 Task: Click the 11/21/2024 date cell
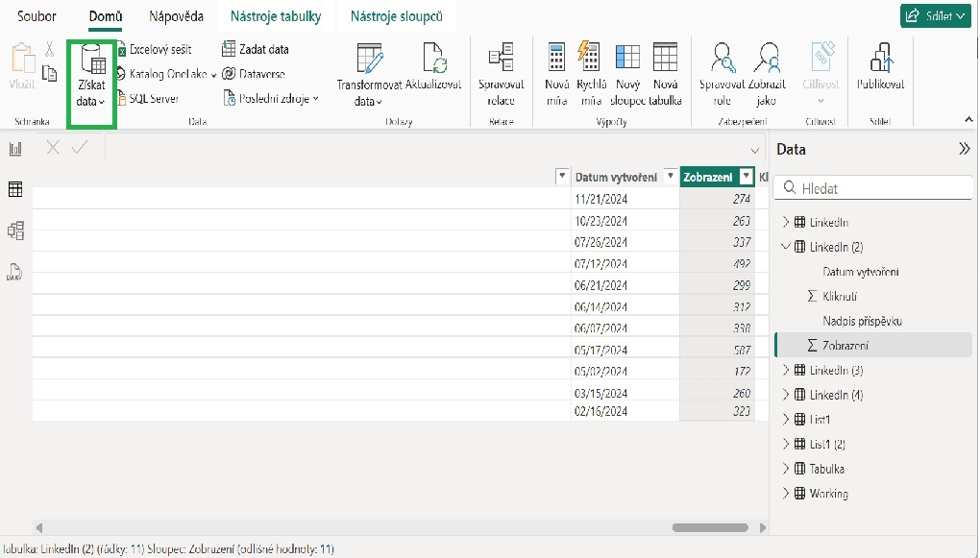pyautogui.click(x=625, y=199)
